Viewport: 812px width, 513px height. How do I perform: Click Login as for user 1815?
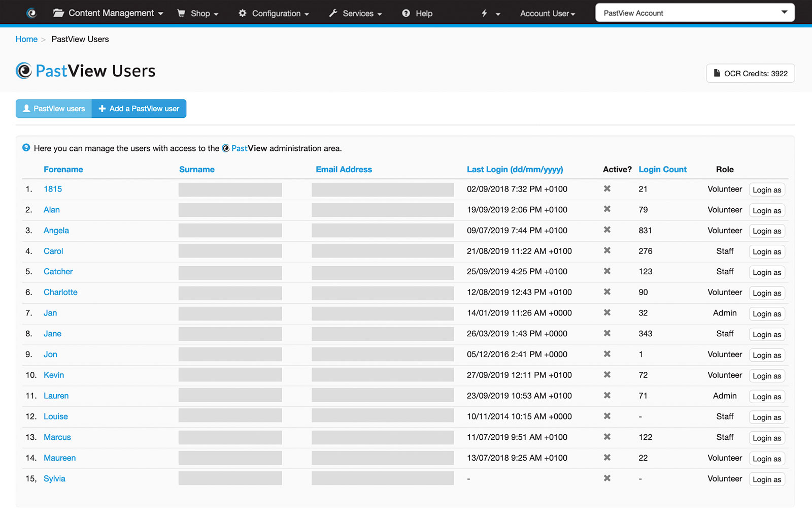pyautogui.click(x=767, y=190)
